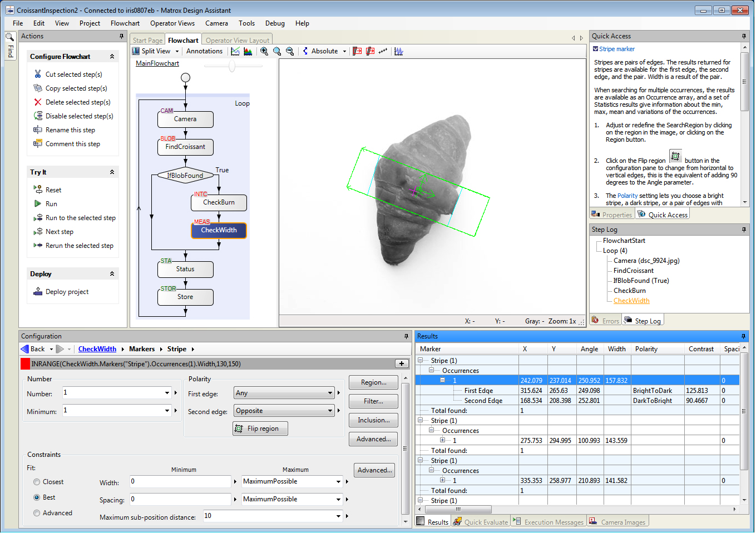This screenshot has height=533, width=756.
Task: Click the flowchart zoom slider handle
Action: point(232,67)
